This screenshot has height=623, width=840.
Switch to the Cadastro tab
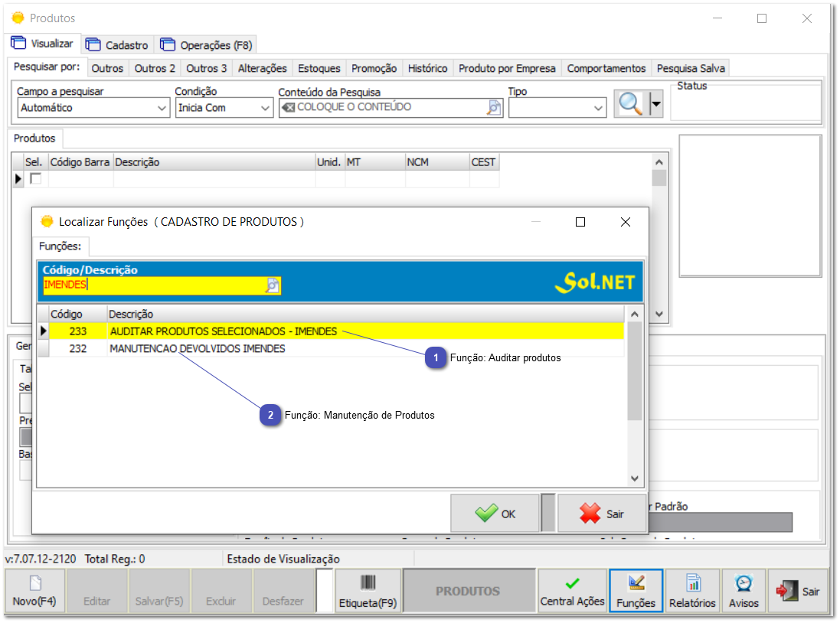(x=119, y=45)
